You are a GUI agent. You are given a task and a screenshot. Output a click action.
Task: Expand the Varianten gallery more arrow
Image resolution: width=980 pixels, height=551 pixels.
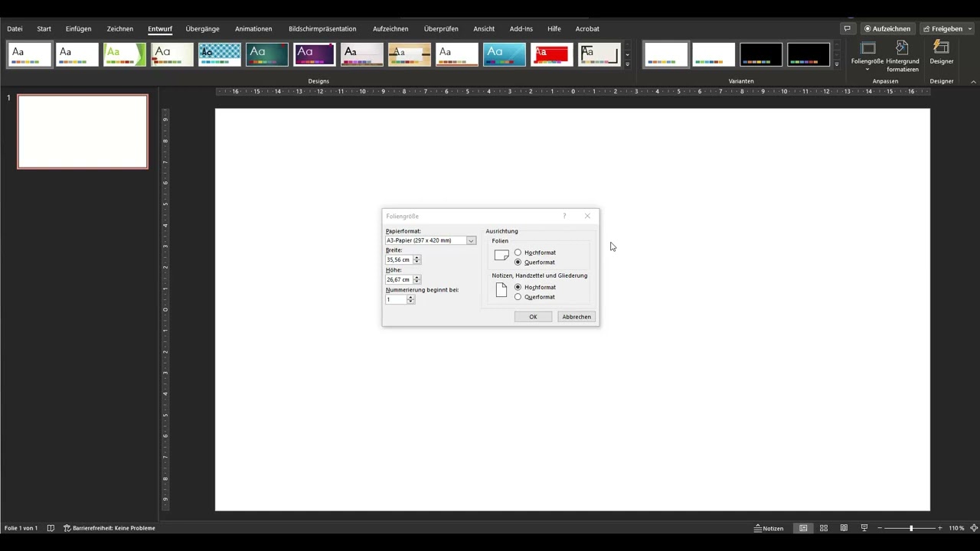pos(836,64)
